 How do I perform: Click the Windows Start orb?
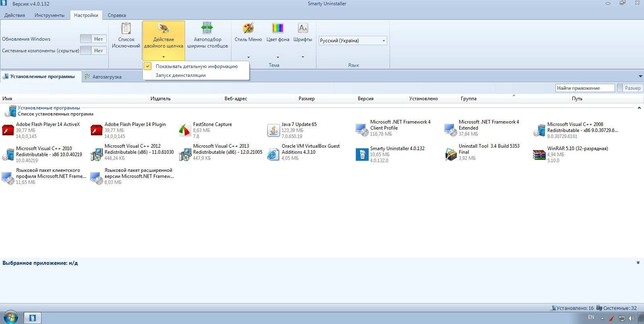tap(10, 318)
